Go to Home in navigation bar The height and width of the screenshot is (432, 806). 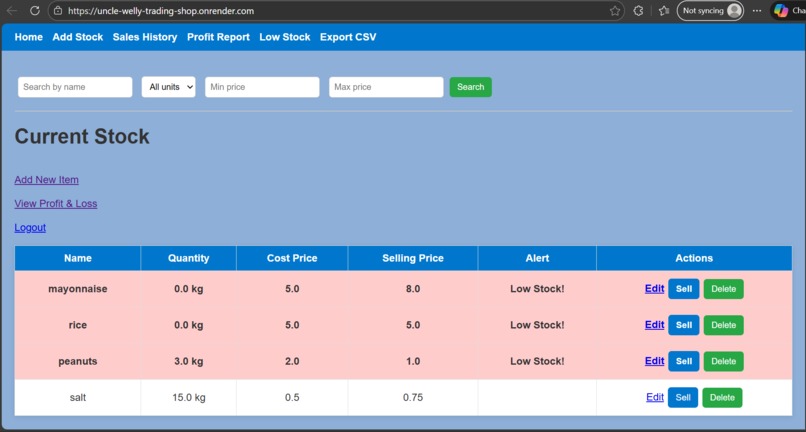coord(28,37)
